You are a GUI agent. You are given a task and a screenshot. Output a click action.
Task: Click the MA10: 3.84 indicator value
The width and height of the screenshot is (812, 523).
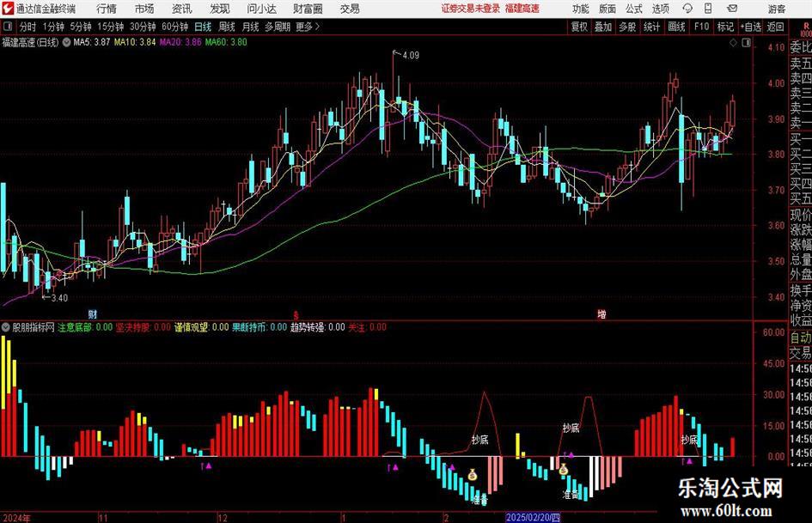click(x=135, y=42)
